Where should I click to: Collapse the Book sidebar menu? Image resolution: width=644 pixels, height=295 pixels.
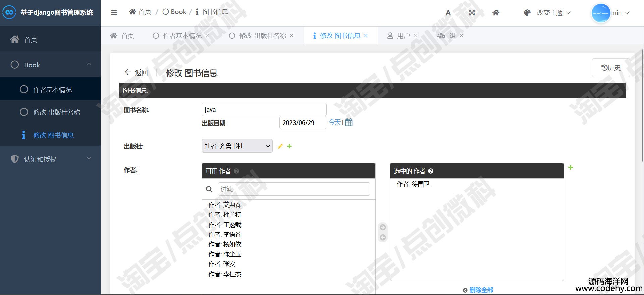[50, 65]
